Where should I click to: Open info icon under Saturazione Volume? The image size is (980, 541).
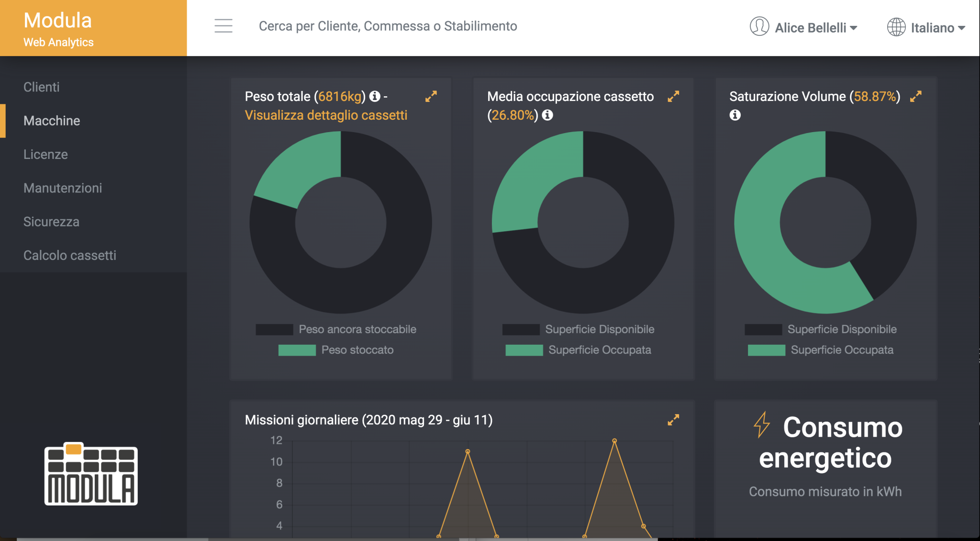735,115
